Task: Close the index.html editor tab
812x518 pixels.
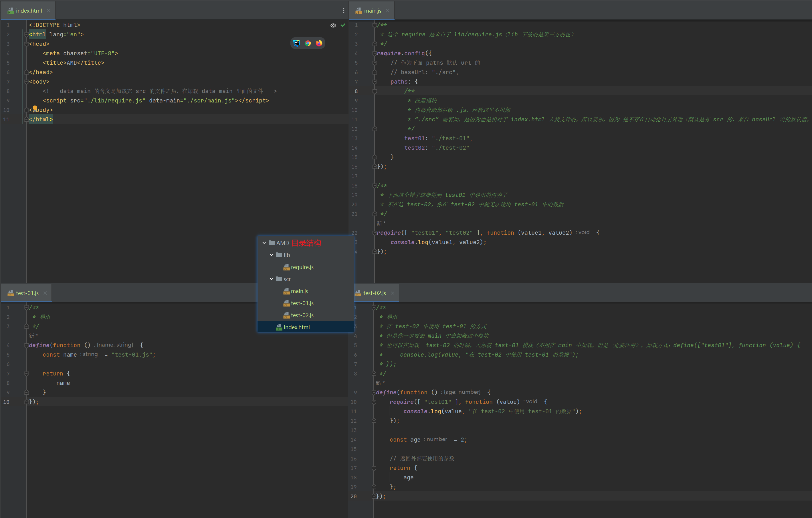Action: pos(49,11)
